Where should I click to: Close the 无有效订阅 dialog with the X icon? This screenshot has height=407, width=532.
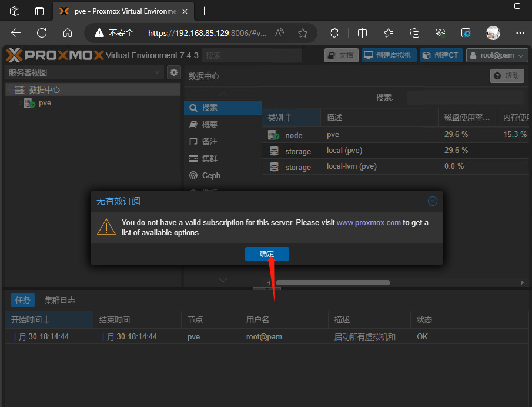[432, 201]
